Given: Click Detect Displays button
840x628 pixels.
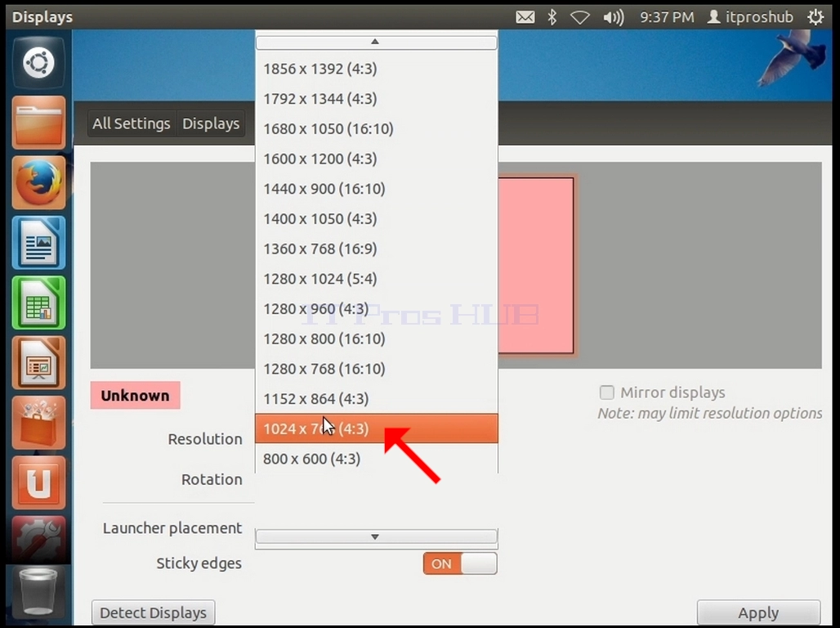Looking at the screenshot, I should coord(154,612).
